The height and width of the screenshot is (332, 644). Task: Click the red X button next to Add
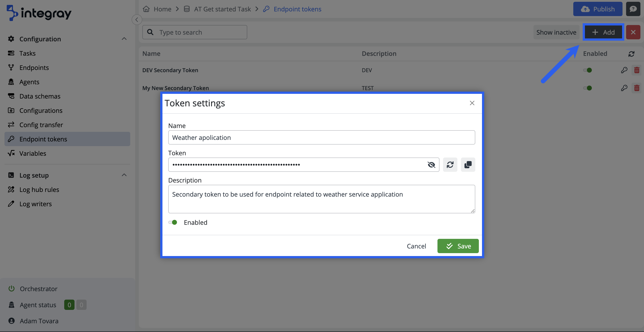click(x=633, y=32)
